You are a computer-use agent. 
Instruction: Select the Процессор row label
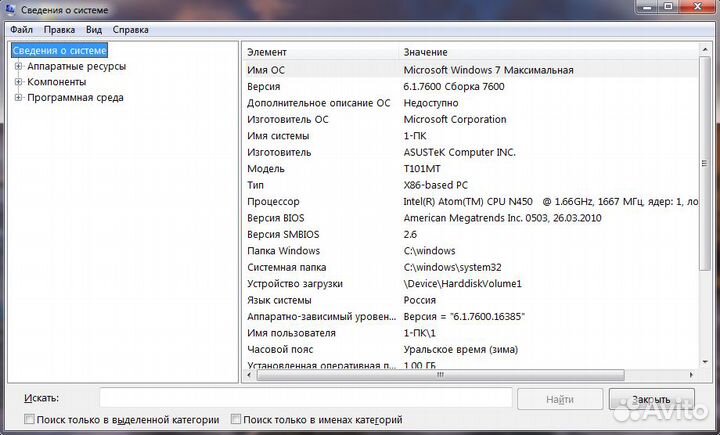pyautogui.click(x=273, y=202)
